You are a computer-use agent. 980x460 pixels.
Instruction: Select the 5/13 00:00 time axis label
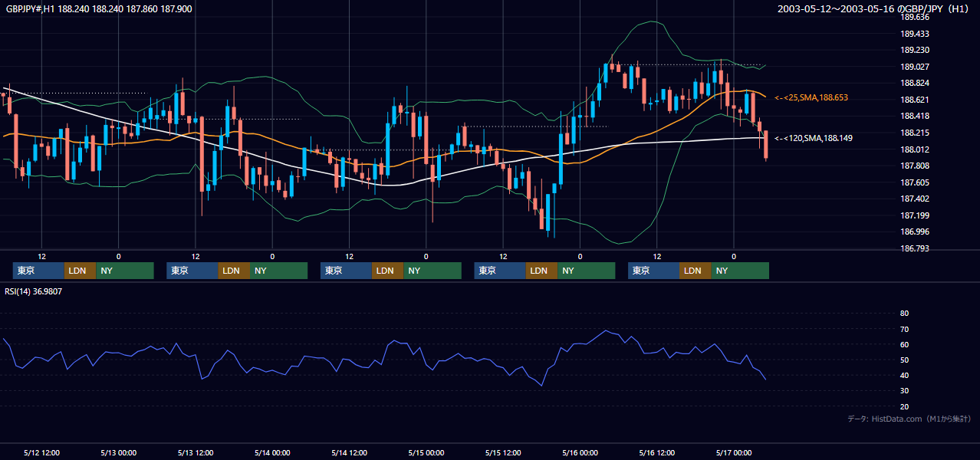tap(118, 452)
